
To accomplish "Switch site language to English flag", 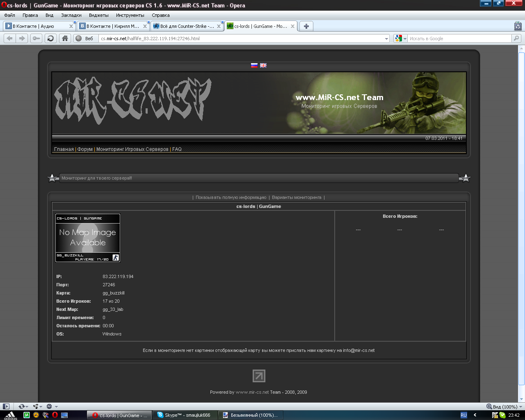I will pyautogui.click(x=263, y=65).
